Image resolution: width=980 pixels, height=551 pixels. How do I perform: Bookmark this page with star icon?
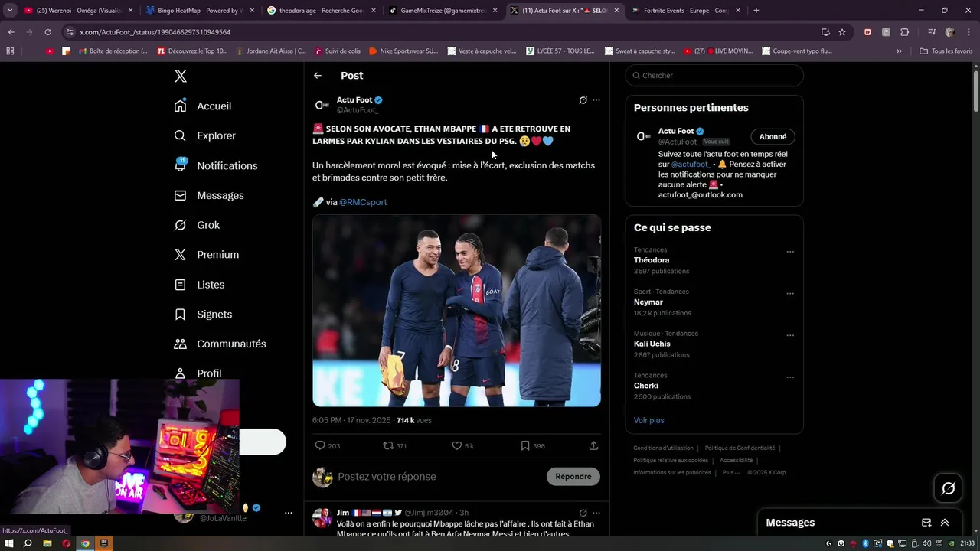[x=842, y=32]
